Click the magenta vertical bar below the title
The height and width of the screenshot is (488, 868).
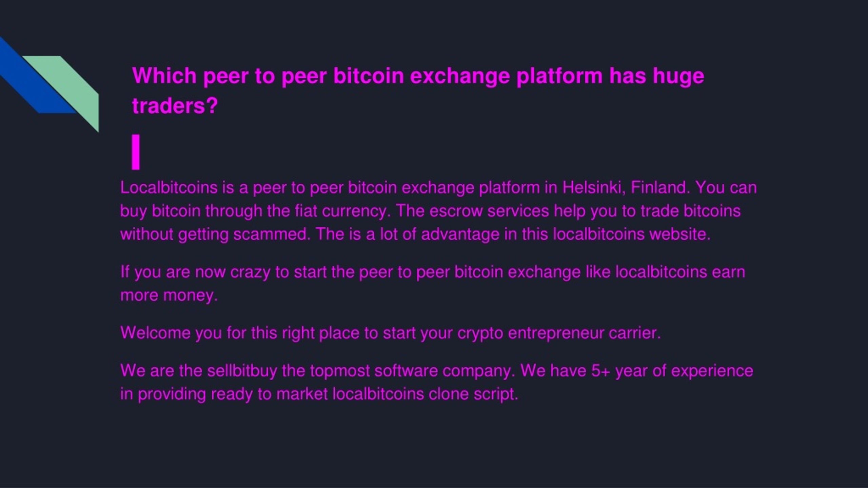click(x=136, y=152)
